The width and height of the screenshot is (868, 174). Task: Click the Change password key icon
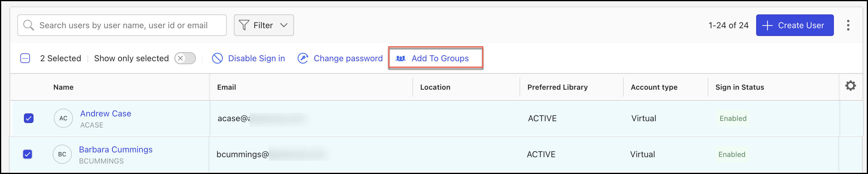coord(303,58)
